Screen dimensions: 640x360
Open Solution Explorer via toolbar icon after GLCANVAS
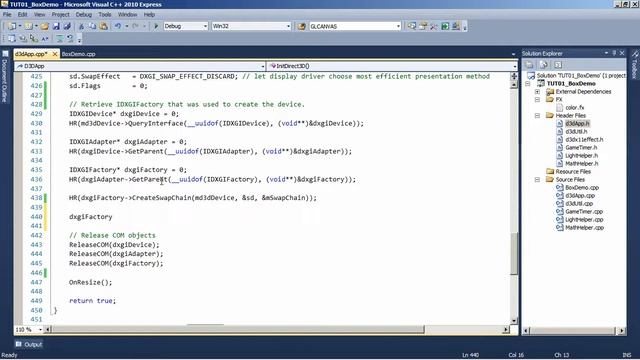point(412,26)
